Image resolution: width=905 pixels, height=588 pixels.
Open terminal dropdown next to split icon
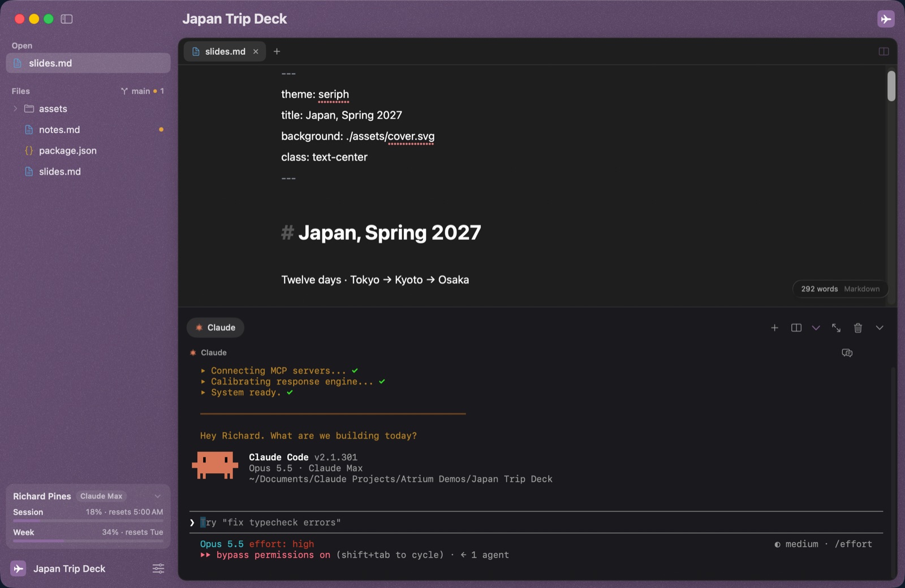(816, 328)
